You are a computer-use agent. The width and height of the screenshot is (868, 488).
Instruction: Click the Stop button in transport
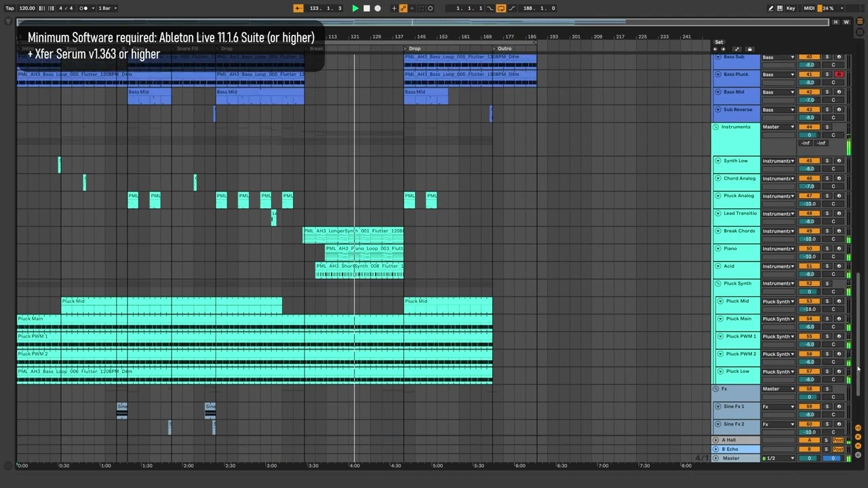367,8
